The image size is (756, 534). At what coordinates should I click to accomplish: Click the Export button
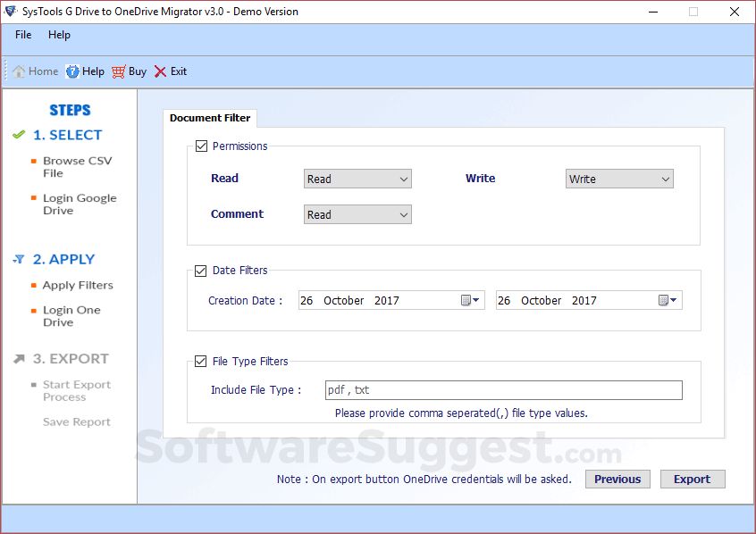(x=693, y=479)
